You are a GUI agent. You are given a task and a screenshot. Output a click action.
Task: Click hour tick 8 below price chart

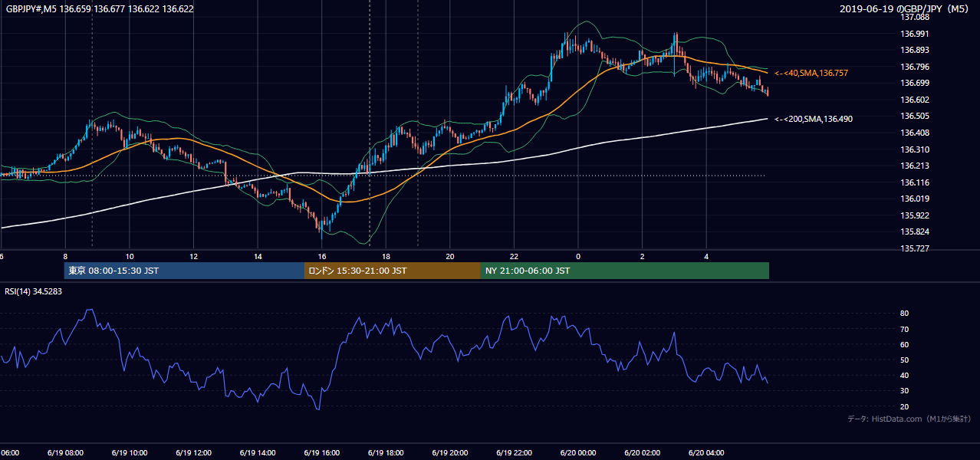coord(65,256)
